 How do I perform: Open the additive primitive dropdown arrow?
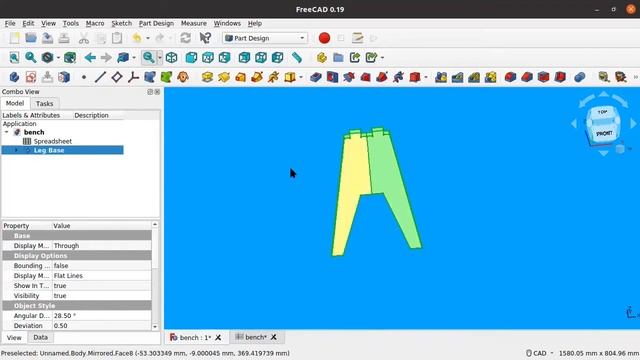pos(301,77)
